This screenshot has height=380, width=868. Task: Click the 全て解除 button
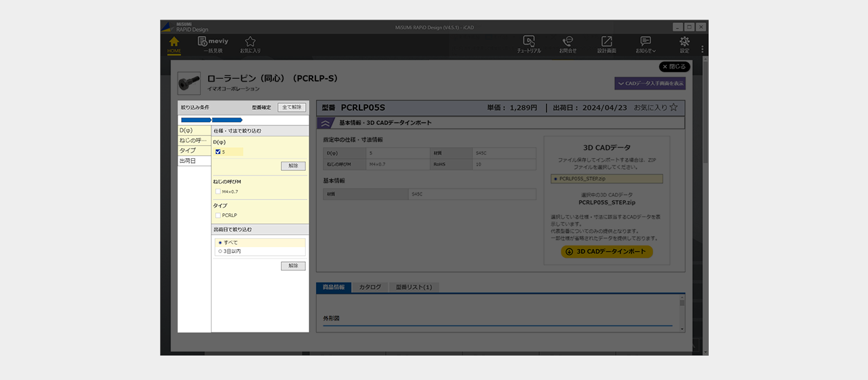pyautogui.click(x=292, y=107)
